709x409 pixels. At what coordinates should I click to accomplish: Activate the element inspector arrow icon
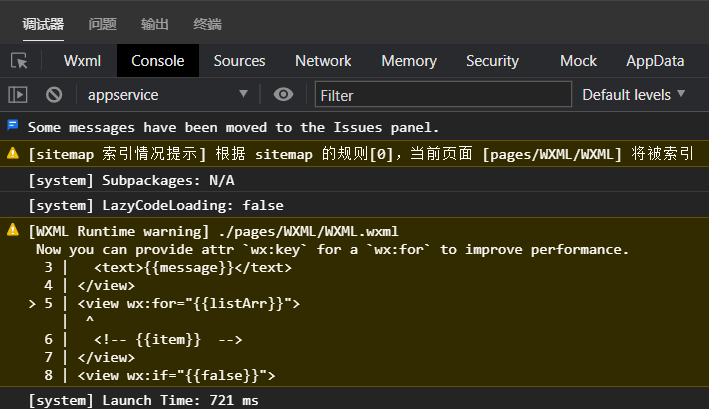tap(19, 61)
